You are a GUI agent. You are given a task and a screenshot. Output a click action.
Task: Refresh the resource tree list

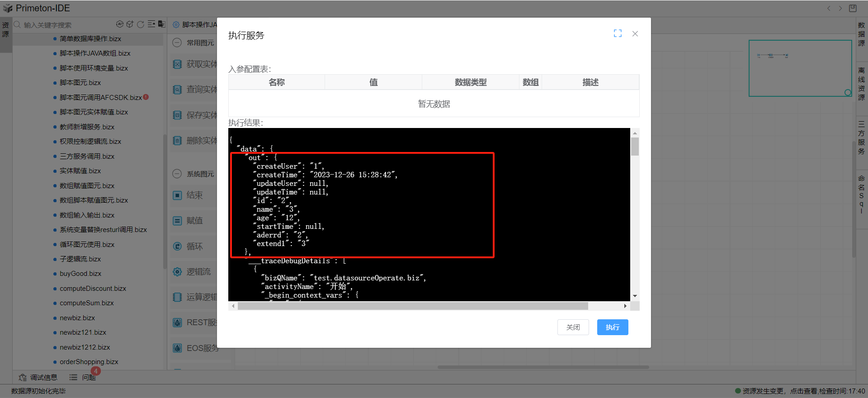(x=141, y=24)
